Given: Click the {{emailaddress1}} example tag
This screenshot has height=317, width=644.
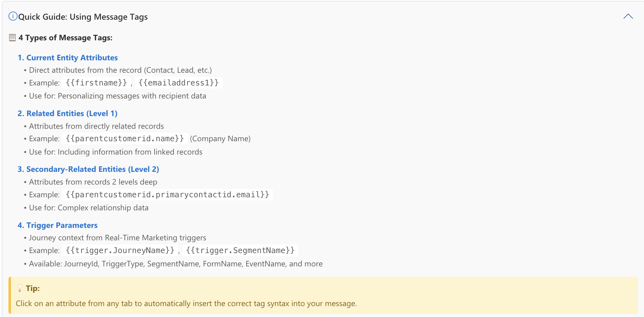Looking at the screenshot, I should pos(178,83).
